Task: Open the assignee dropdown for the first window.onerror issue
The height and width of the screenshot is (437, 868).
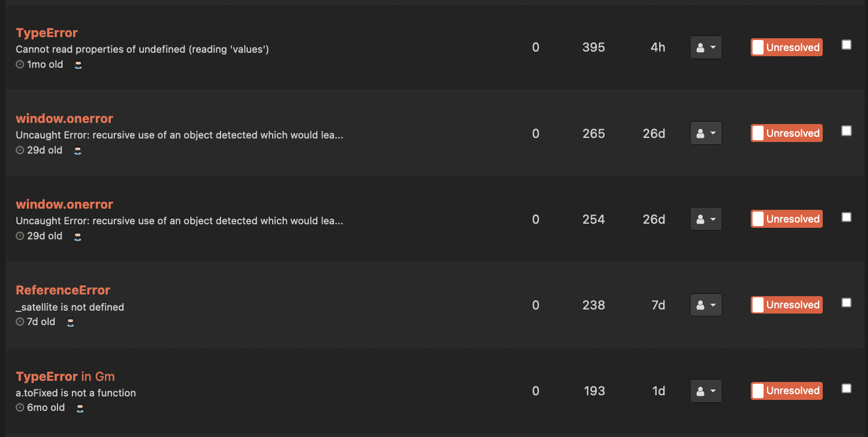Action: tap(706, 133)
